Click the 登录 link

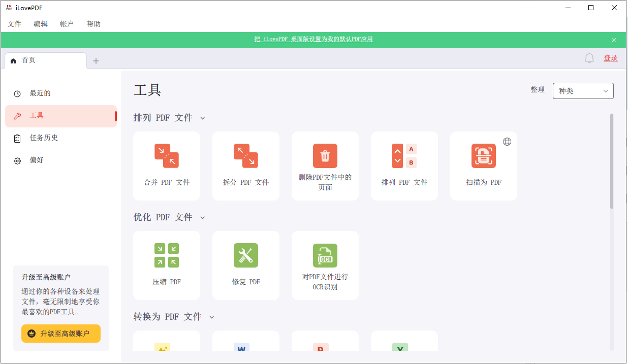point(611,58)
